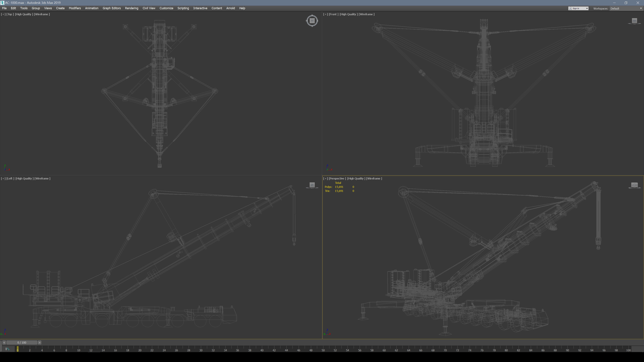Screen dimensions: 644x362
Task: Open [Wireframe] menu in Front viewport
Action: pyautogui.click(x=366, y=14)
